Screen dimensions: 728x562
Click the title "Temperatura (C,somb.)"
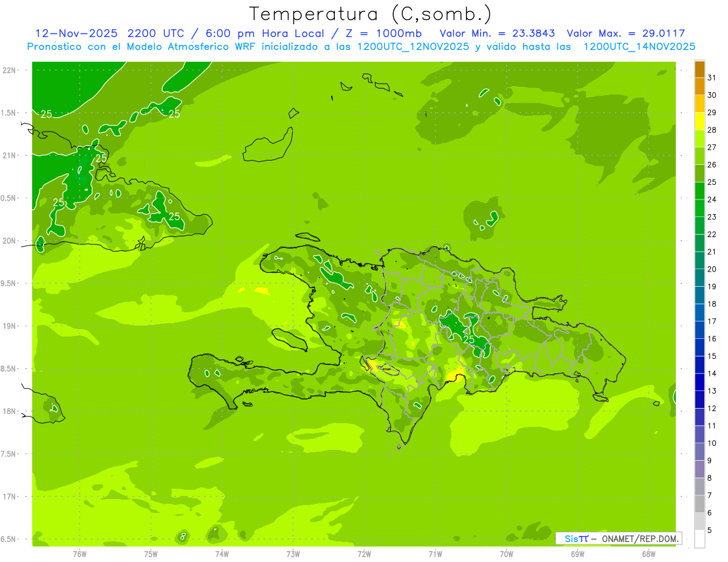click(371, 14)
